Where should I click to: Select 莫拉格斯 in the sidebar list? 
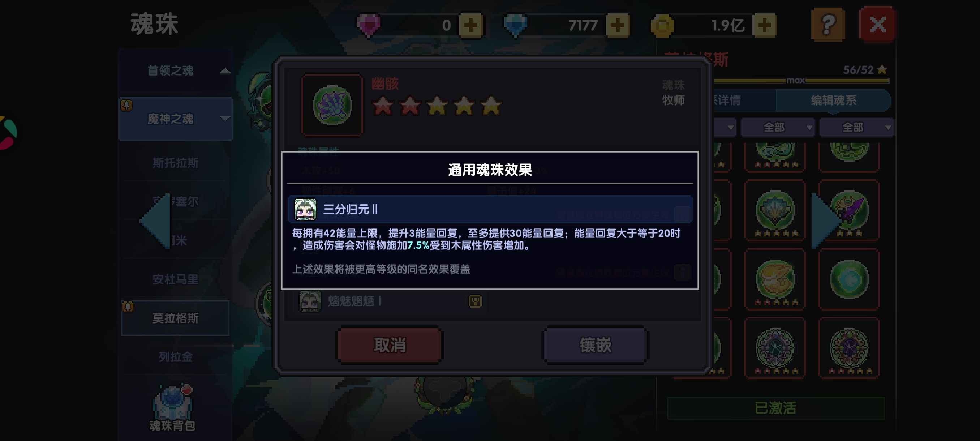pos(175,318)
